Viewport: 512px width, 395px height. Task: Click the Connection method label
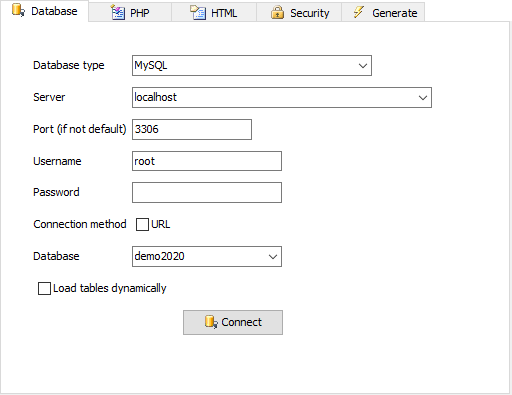click(x=80, y=224)
